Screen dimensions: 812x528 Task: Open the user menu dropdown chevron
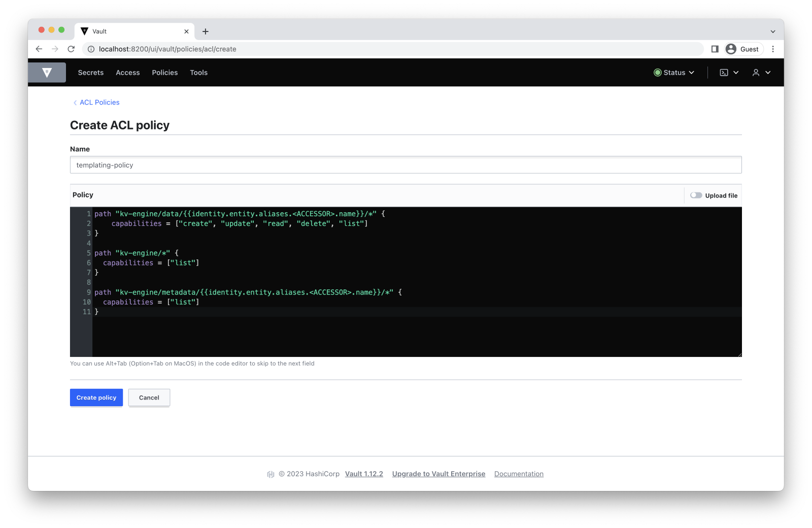point(767,72)
